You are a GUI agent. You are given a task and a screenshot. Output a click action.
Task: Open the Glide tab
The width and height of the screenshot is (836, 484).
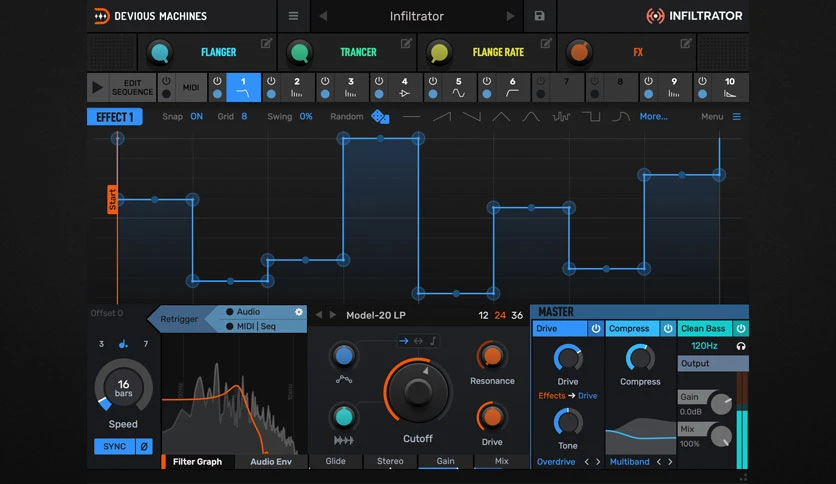(335, 461)
